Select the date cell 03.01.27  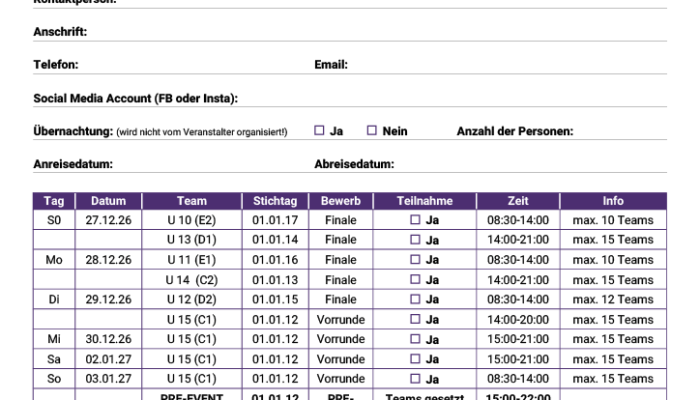click(x=108, y=379)
